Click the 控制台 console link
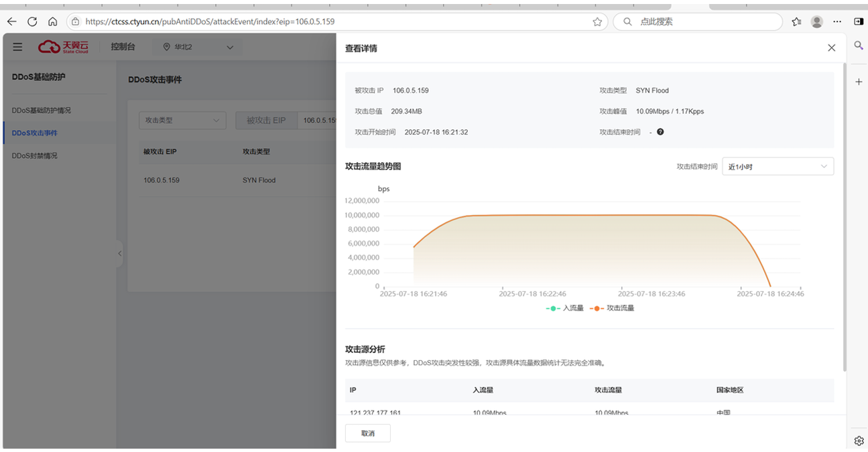868x452 pixels. 123,47
